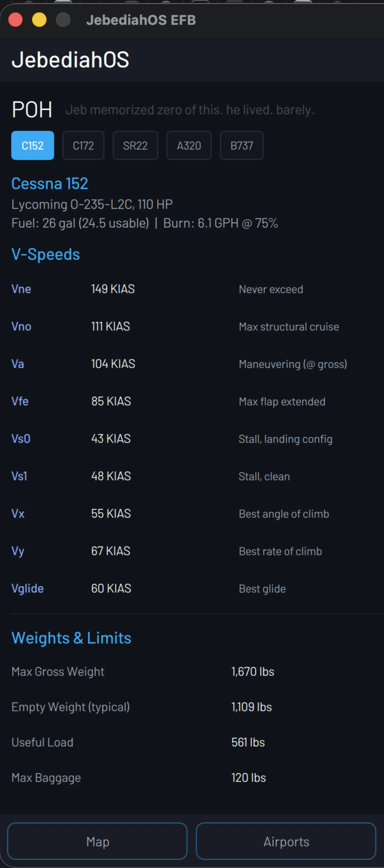Open the Map view
The image size is (384, 868).
97,842
